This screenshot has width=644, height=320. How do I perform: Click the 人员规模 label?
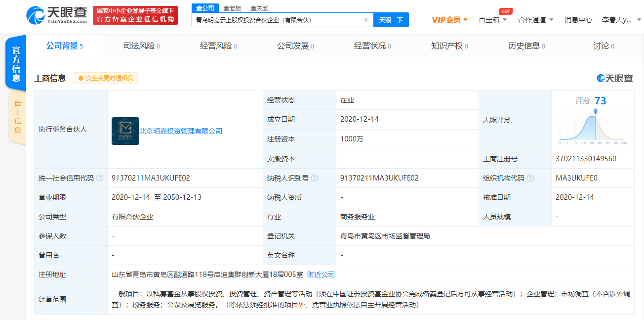497,217
